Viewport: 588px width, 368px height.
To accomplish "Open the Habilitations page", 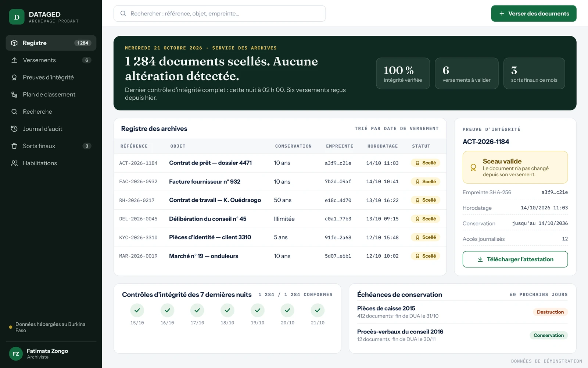I will click(51, 163).
